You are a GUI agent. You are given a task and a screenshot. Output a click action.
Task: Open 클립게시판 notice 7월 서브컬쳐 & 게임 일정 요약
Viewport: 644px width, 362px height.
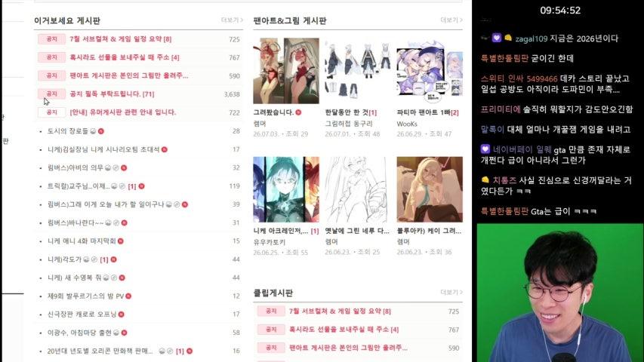click(x=340, y=311)
